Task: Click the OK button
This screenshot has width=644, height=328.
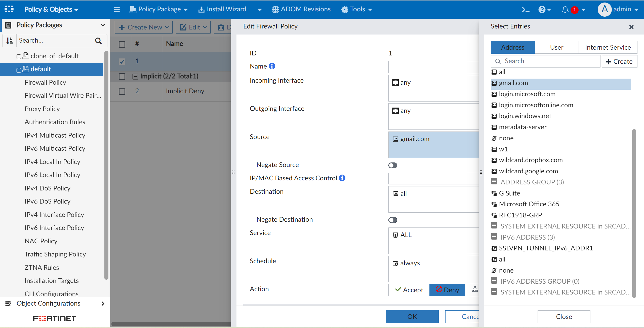Action: click(x=412, y=316)
